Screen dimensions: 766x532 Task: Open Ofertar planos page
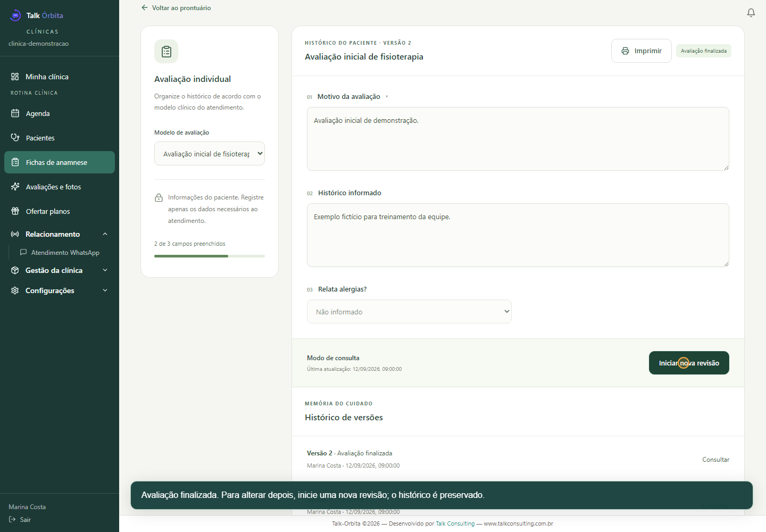60,211
